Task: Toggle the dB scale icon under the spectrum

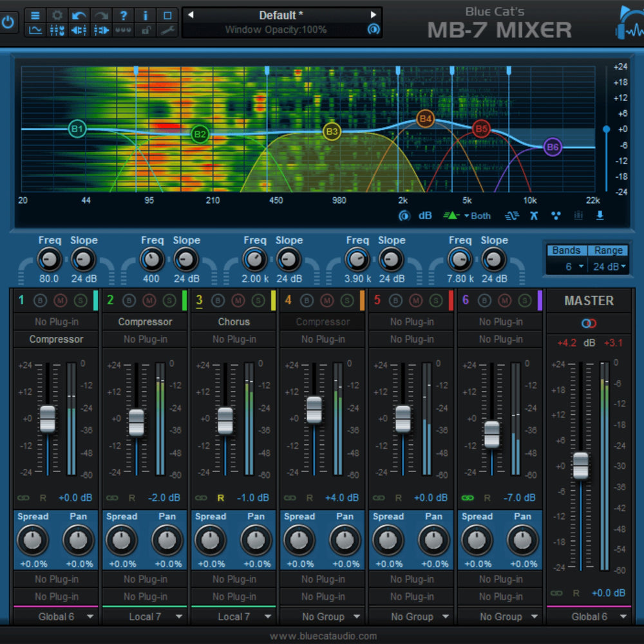Action: (x=424, y=216)
